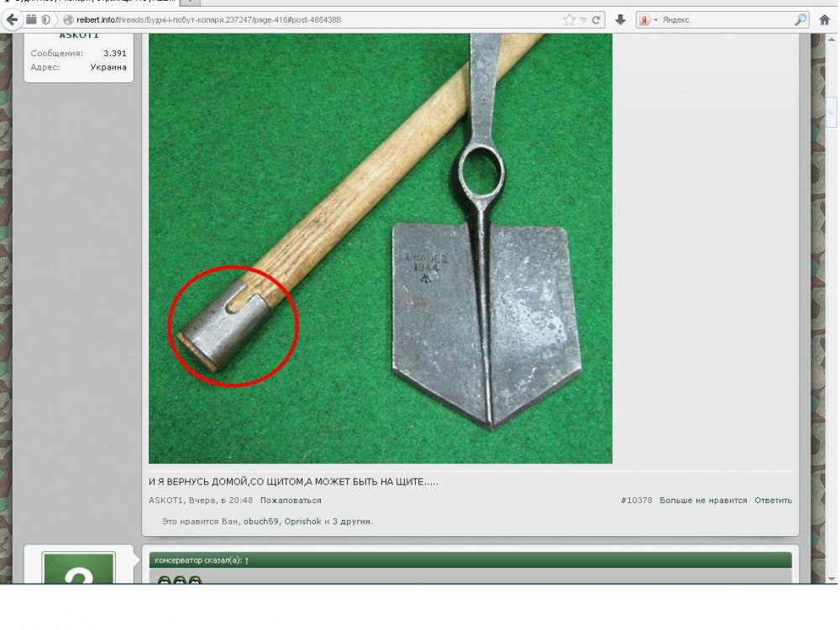Type in the Яндекс search field
Image resolution: width=840 pixels, height=630 pixels.
[x=722, y=19]
